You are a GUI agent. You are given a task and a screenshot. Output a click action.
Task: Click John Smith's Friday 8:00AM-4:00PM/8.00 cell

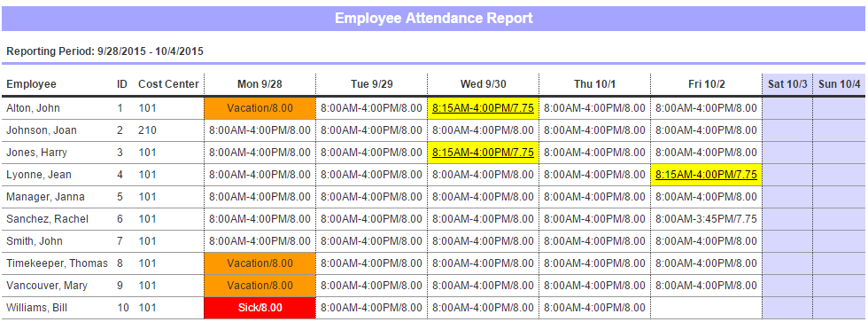click(706, 241)
